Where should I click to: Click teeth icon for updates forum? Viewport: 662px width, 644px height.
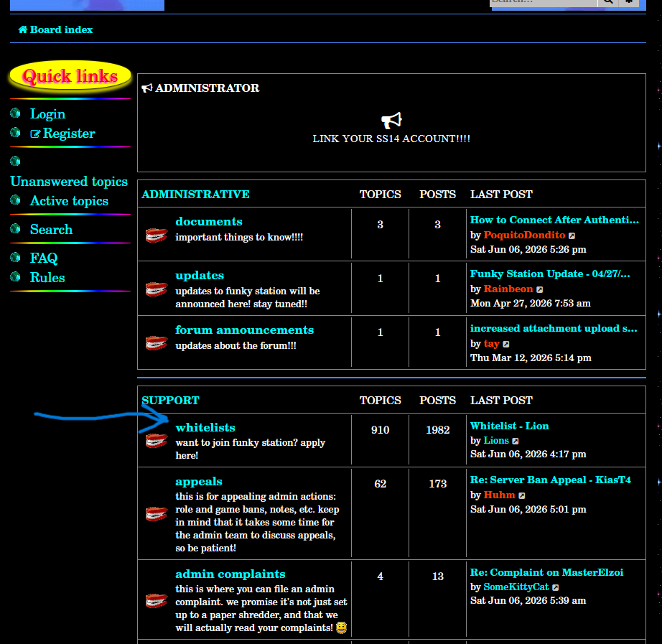click(156, 289)
